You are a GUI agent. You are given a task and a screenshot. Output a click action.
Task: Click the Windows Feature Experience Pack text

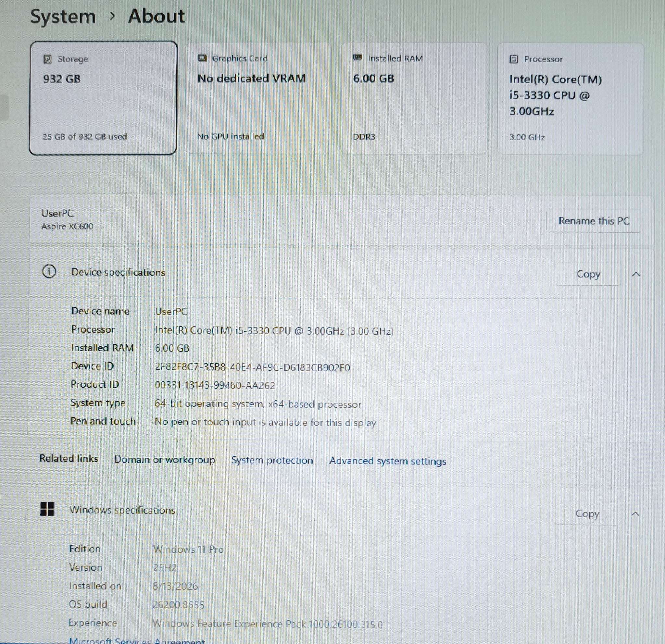pos(267,624)
